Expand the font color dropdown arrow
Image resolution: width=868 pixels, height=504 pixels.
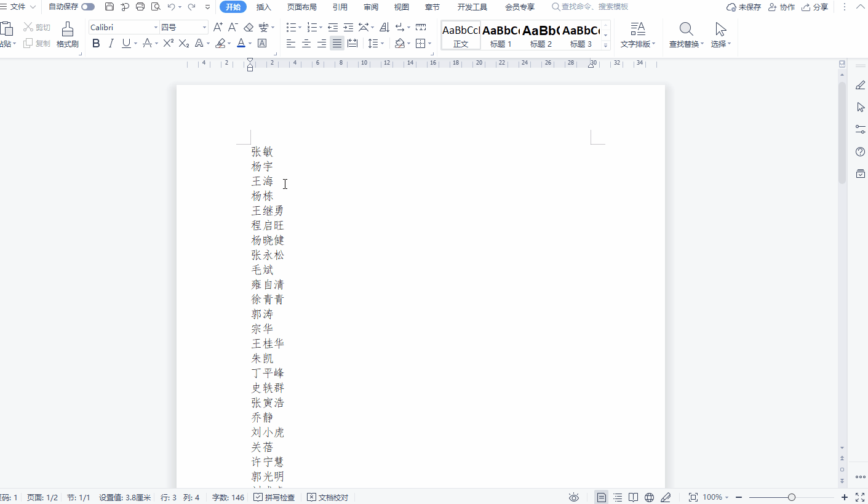[250, 44]
